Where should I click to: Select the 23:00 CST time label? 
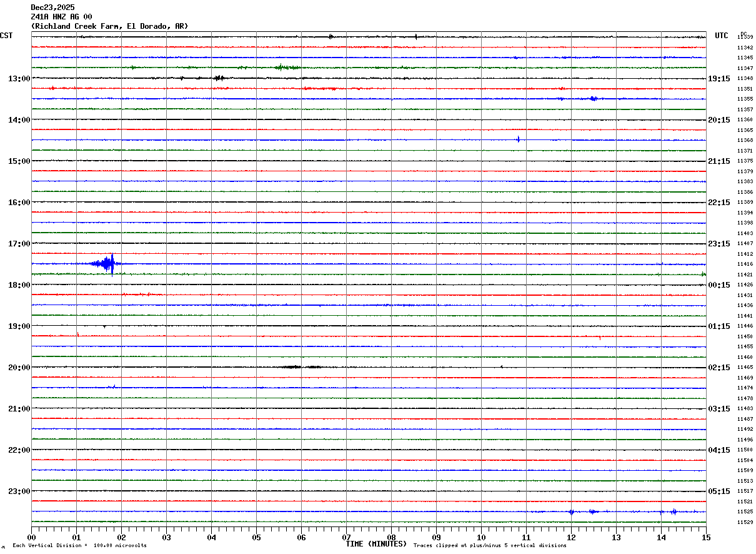(19, 491)
